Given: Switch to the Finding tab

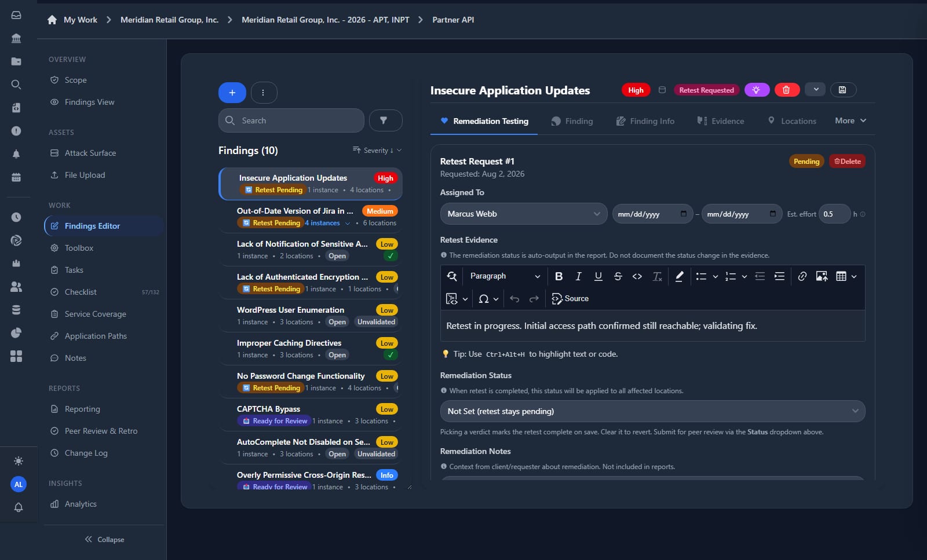Looking at the screenshot, I should (x=572, y=121).
